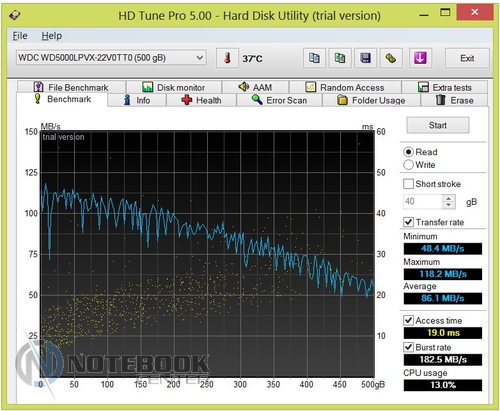Image resolution: width=500 pixels, height=411 pixels.
Task: Open the Help menu
Action: coord(52,36)
